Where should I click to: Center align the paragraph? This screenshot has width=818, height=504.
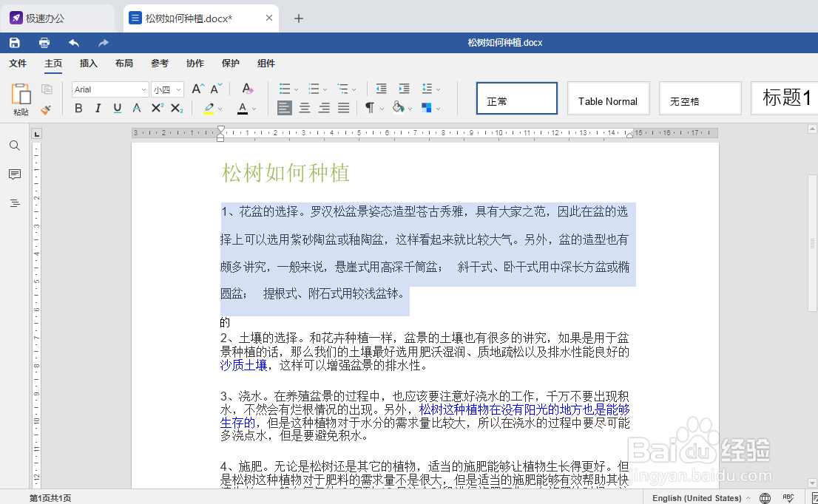(x=305, y=108)
